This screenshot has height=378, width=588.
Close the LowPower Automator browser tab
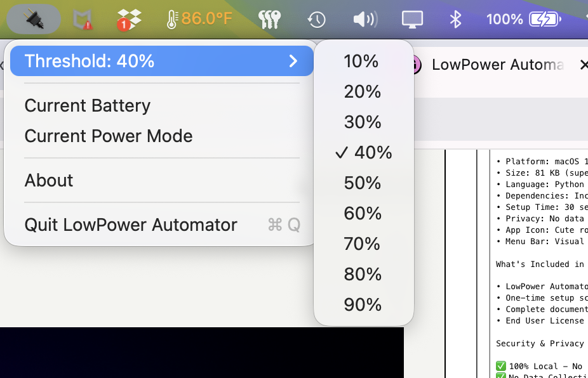pos(584,64)
